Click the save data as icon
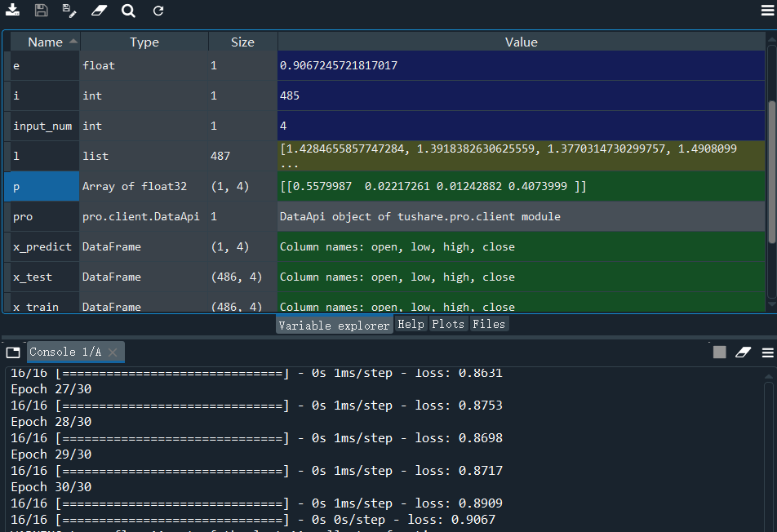The height and width of the screenshot is (532, 777). click(x=69, y=11)
